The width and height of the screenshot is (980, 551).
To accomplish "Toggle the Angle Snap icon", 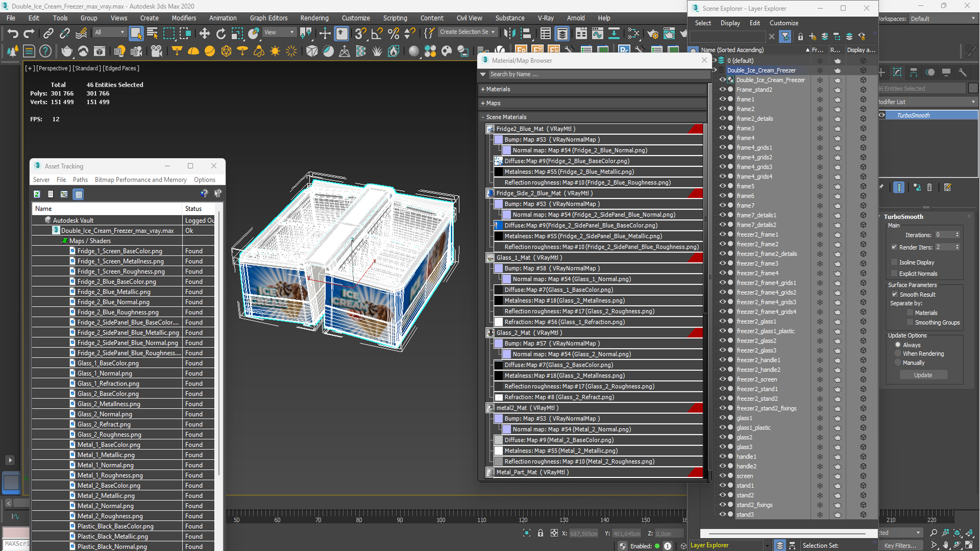I will pos(377,34).
